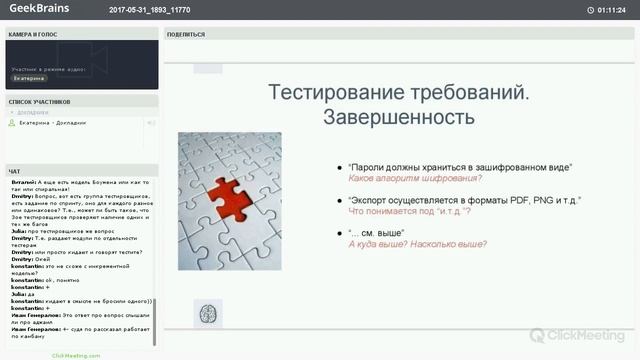This screenshot has height=360, width=640.
Task: Click Иван Генералов's message about канбан
Action: 80,333
